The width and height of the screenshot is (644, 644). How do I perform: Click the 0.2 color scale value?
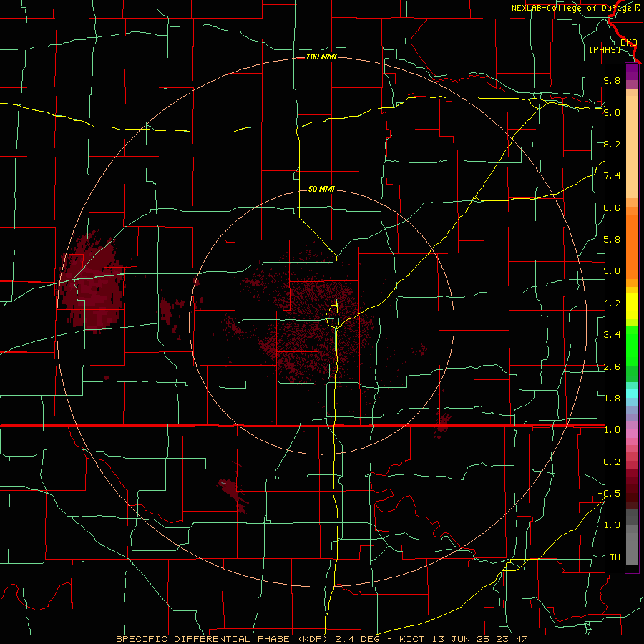click(612, 462)
